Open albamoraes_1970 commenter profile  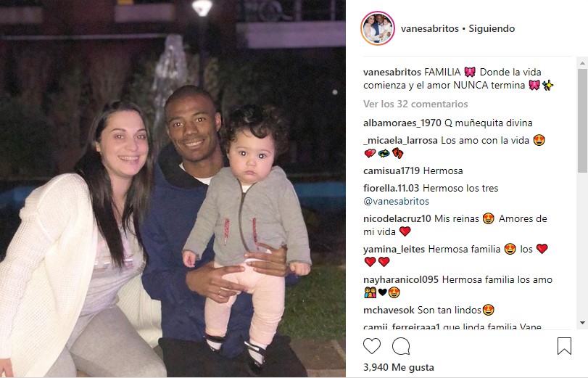402,123
